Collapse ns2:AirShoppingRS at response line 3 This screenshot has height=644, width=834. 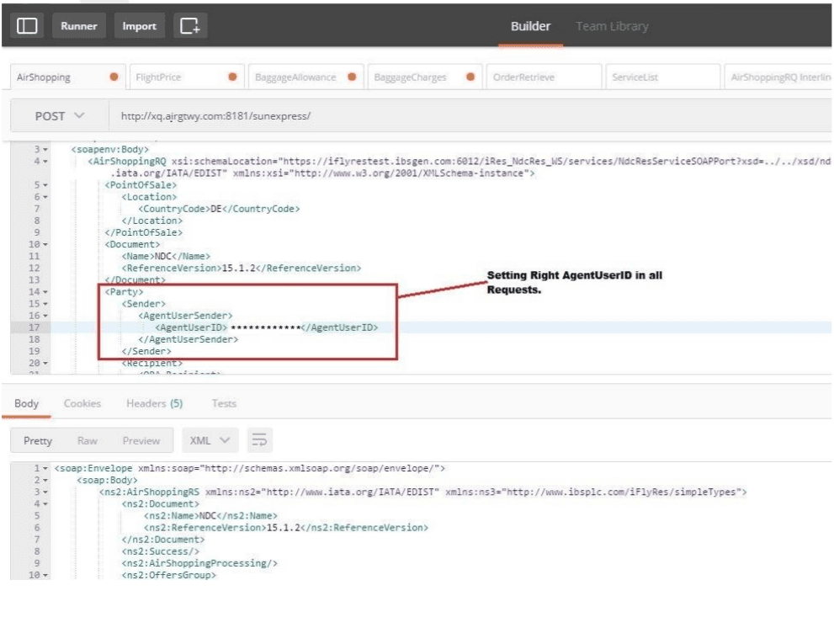coord(45,492)
